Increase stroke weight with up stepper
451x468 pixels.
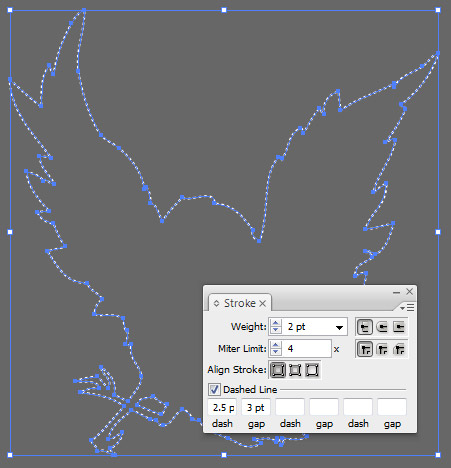pyautogui.click(x=275, y=323)
